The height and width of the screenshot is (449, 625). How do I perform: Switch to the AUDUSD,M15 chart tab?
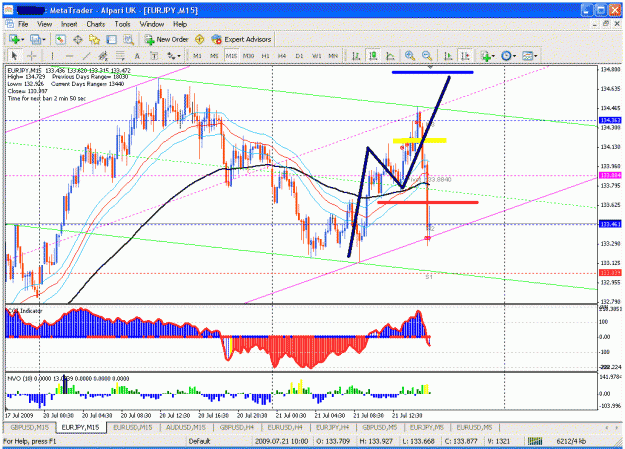186,427
